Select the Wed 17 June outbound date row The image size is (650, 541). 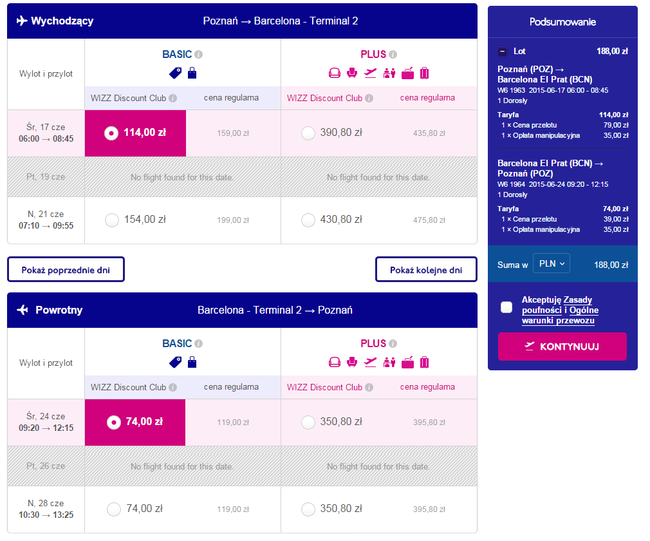[46, 133]
